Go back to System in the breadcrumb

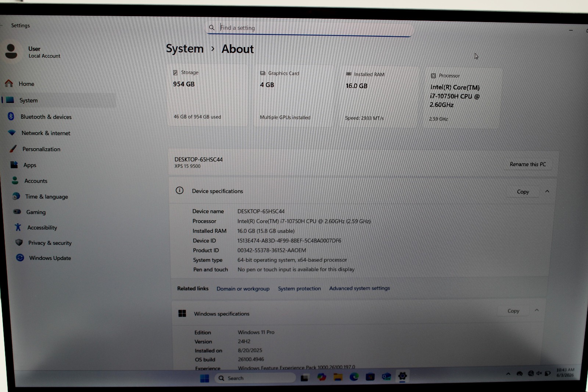pyautogui.click(x=184, y=49)
